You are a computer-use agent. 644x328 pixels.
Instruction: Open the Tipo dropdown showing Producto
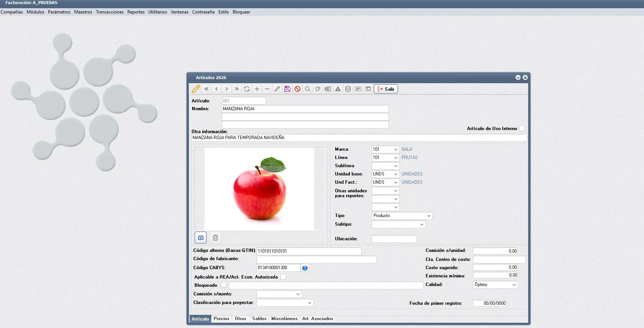[402, 216]
